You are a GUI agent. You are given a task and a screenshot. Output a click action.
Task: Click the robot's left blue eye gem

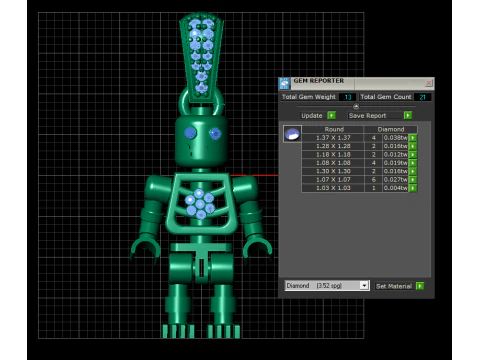tap(190, 133)
